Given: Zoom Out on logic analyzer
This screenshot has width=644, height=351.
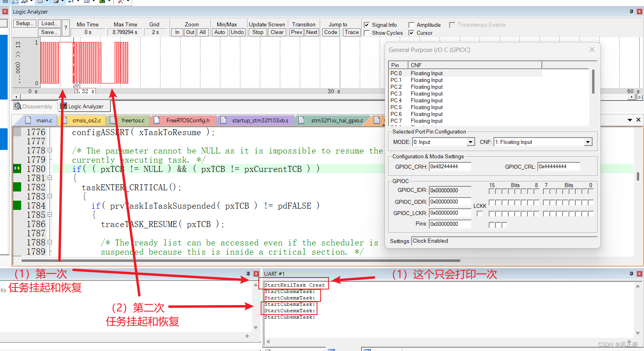Looking at the screenshot, I should pos(190,32).
